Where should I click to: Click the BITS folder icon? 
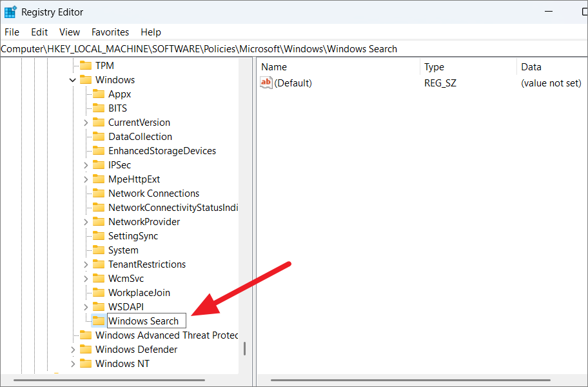[99, 108]
